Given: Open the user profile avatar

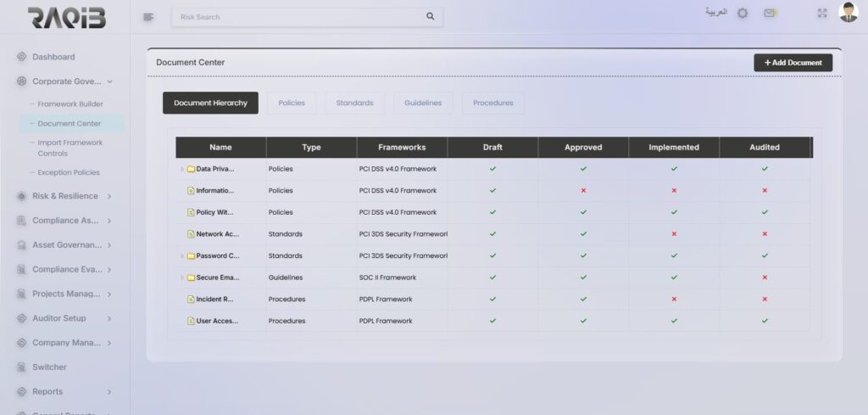Looking at the screenshot, I should tap(848, 13).
